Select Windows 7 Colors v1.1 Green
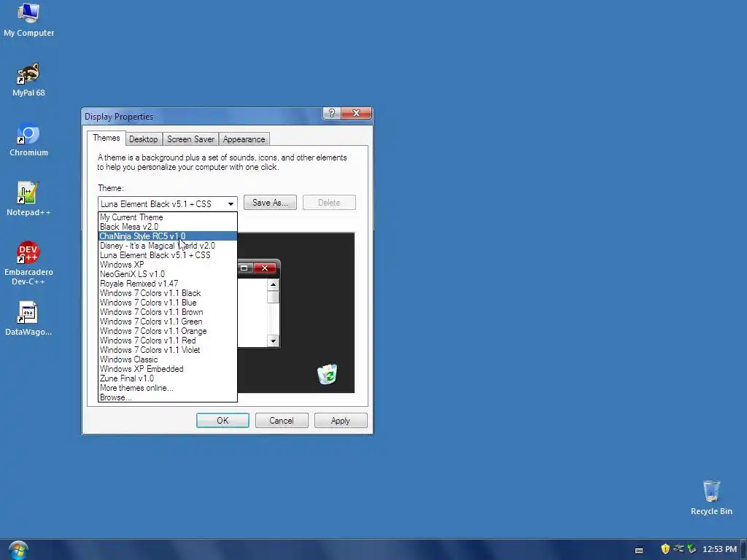Image resolution: width=747 pixels, height=560 pixels. point(168,322)
